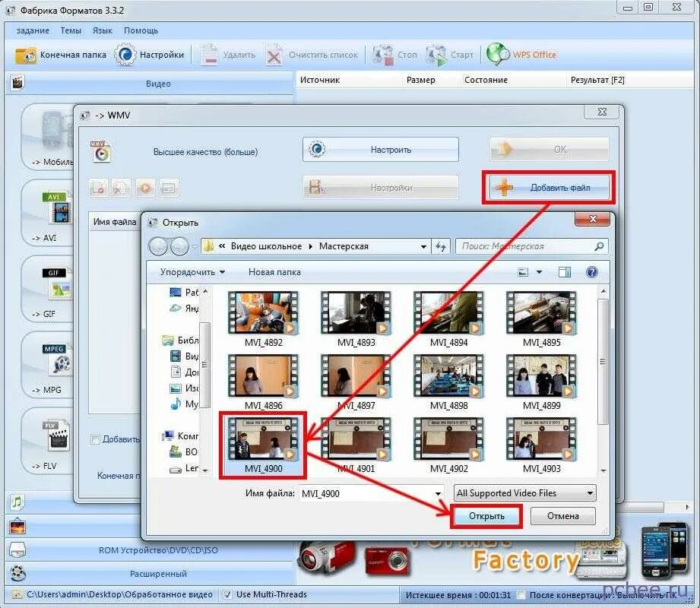Click the search magnifier icon in Open dialog
This screenshot has width=700, height=608.
[x=599, y=246]
